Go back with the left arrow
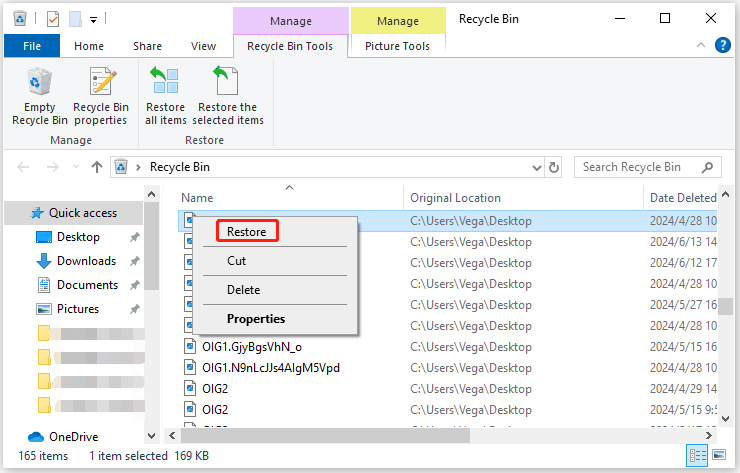The height and width of the screenshot is (473, 740). pos(23,167)
